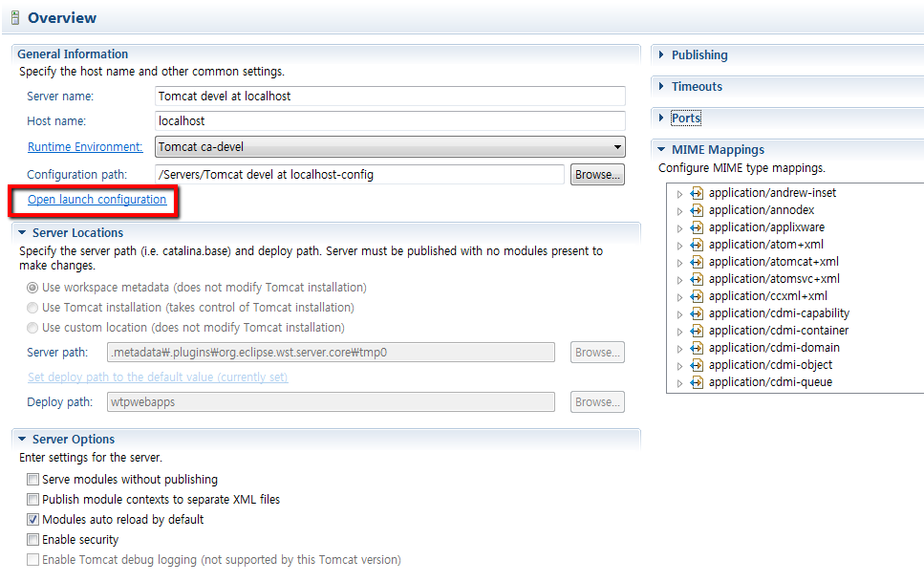Select the application/cdmi-object row
924x582 pixels.
tap(771, 365)
